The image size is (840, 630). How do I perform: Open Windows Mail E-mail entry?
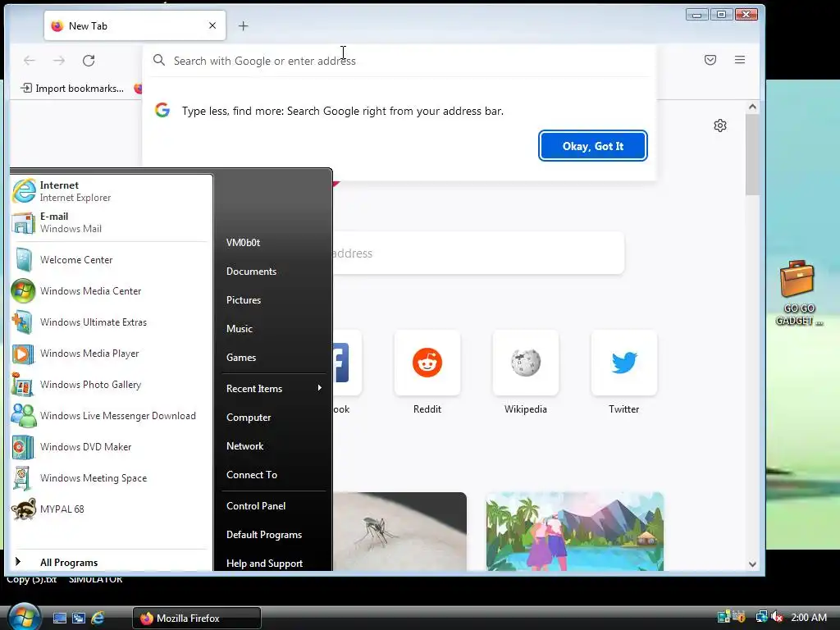110,222
